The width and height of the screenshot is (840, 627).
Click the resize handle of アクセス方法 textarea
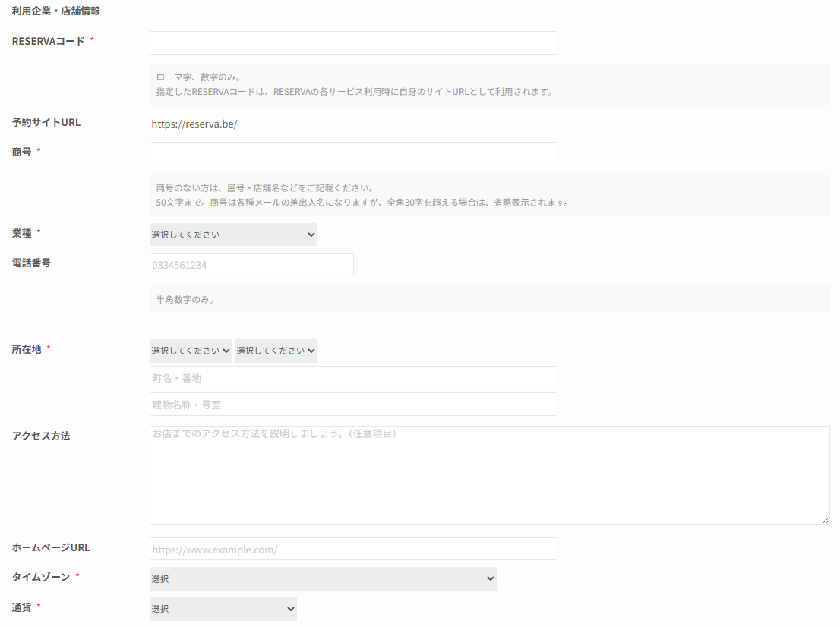click(x=826, y=520)
